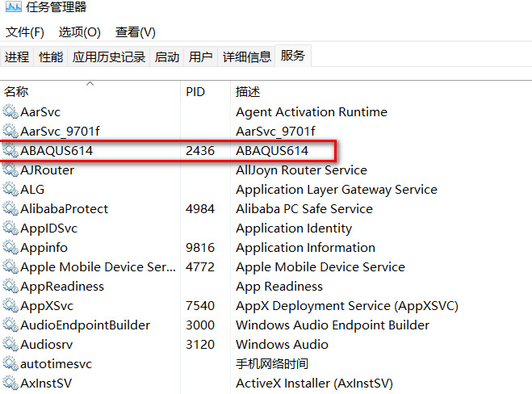Screen dimensions: 532x394
Task: Click the AlibabaProtect service gear icon
Action: click(x=10, y=209)
